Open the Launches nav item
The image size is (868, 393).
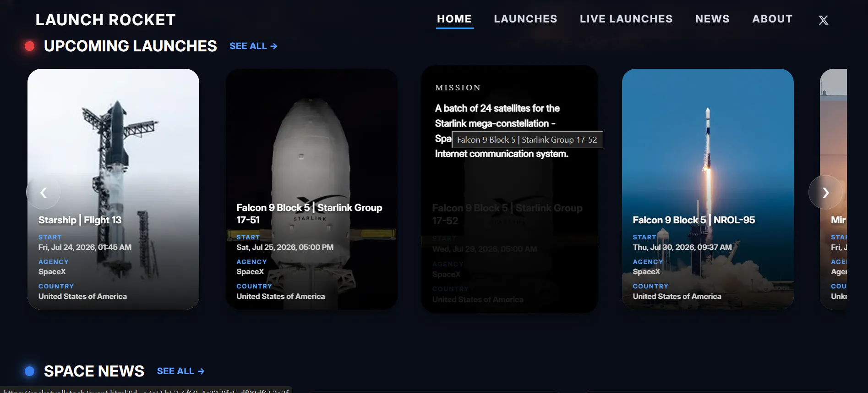[525, 19]
